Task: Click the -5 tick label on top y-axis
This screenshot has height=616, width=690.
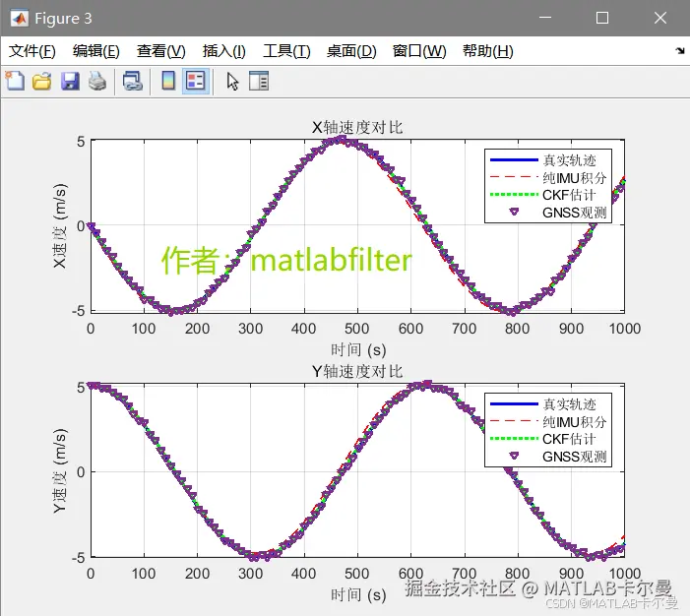Action: (79, 311)
